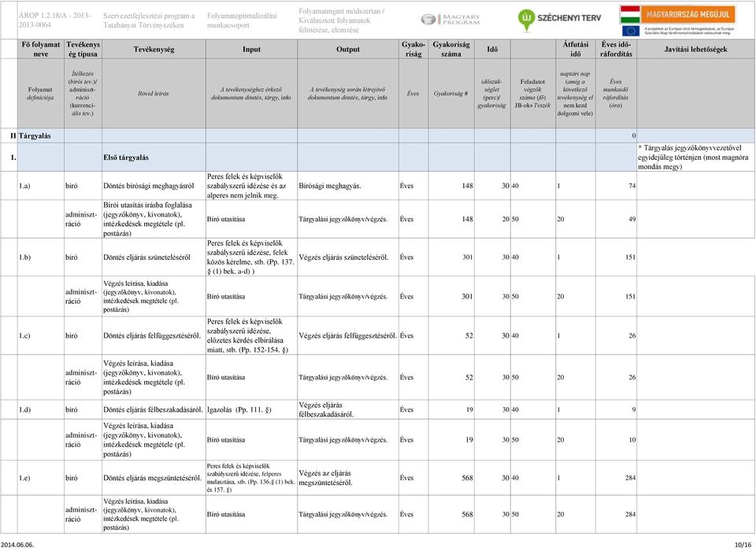Click the 'Átfutási idő' column header
This screenshot has width=756, height=548.
pos(575,49)
